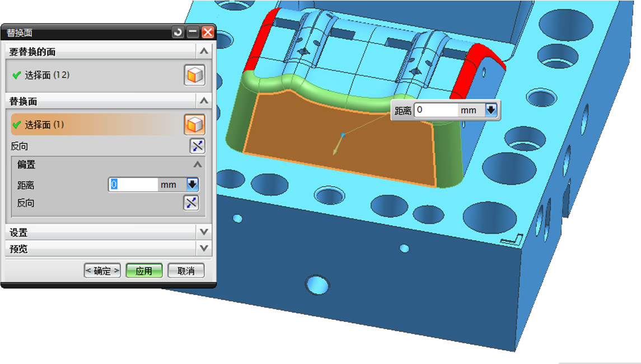Open the 距离 dropdown arrow in the dialog
Image resolution: width=641 pixels, height=364 pixels.
[192, 185]
